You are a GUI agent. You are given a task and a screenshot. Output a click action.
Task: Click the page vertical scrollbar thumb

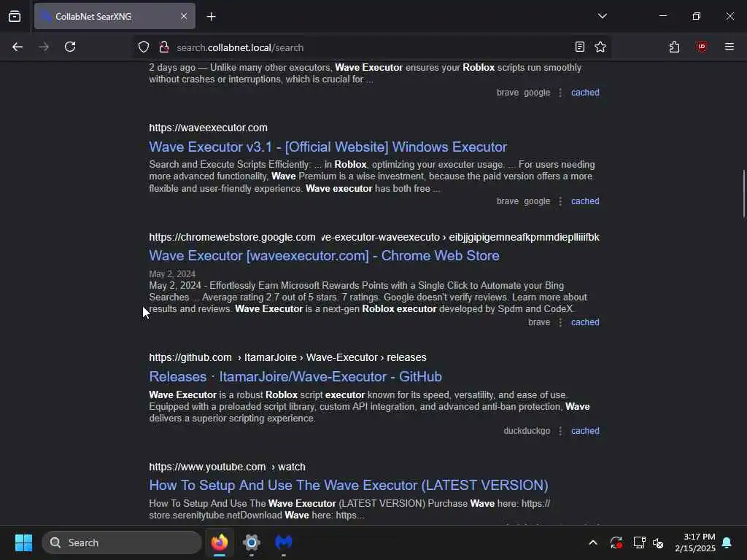click(743, 192)
